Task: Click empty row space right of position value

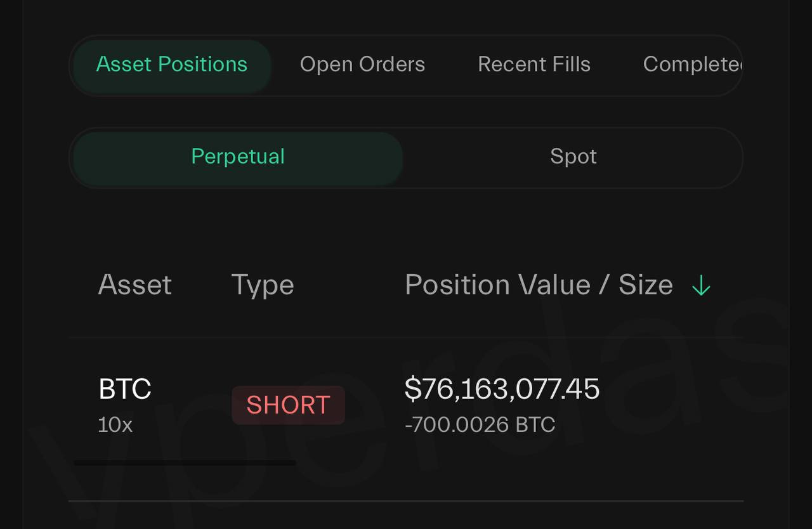Action: (679, 406)
